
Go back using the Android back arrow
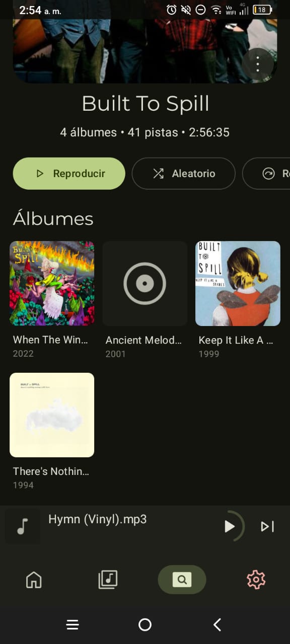coord(217,625)
